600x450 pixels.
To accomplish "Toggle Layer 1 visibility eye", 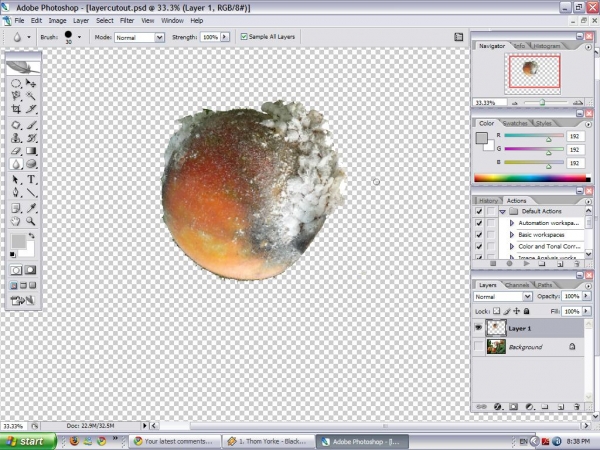I will 478,328.
